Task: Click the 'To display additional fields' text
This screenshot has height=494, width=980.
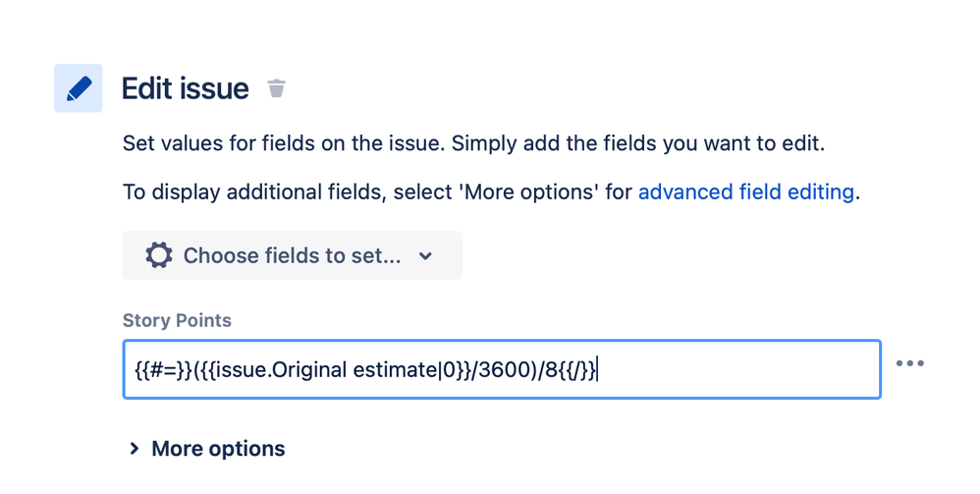Action: point(255,192)
